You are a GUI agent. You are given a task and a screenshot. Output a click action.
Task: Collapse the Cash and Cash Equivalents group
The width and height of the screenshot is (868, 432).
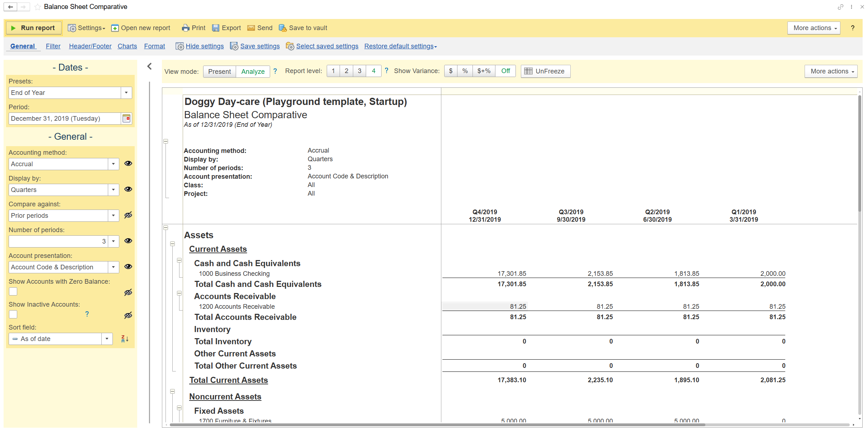pyautogui.click(x=179, y=260)
